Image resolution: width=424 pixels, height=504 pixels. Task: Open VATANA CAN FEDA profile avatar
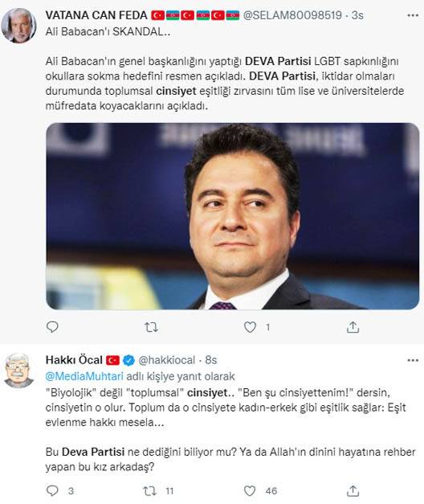pos(18,26)
